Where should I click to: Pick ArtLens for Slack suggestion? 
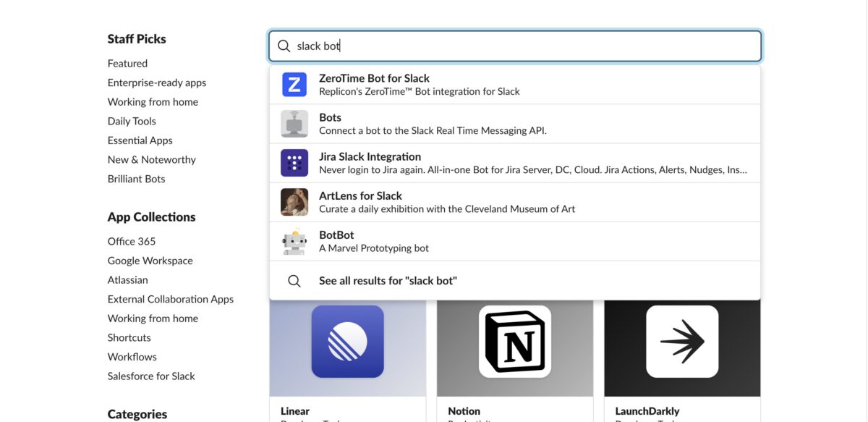(x=515, y=202)
